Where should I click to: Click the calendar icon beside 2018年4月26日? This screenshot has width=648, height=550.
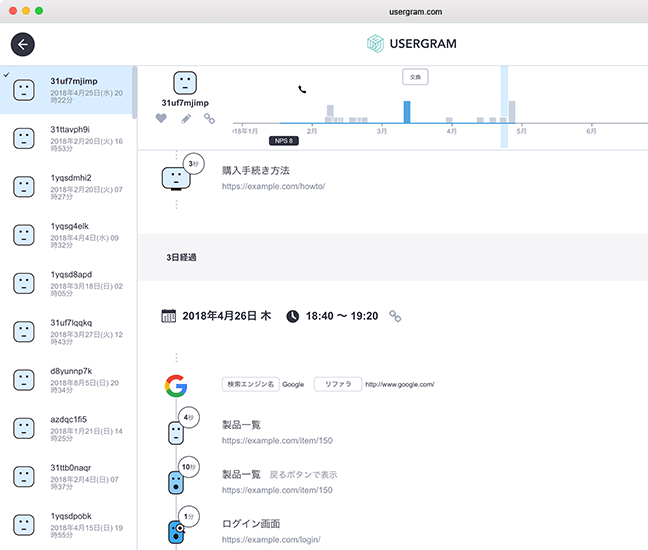(169, 316)
